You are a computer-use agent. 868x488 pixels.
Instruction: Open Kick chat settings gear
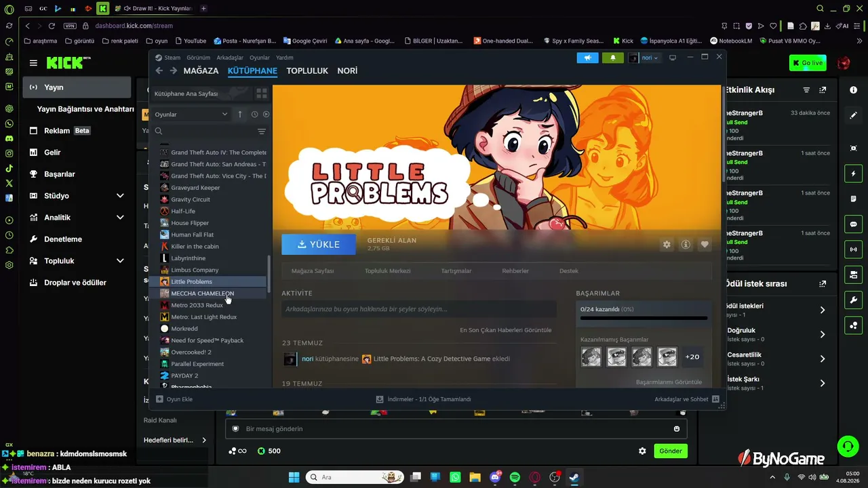(x=642, y=451)
